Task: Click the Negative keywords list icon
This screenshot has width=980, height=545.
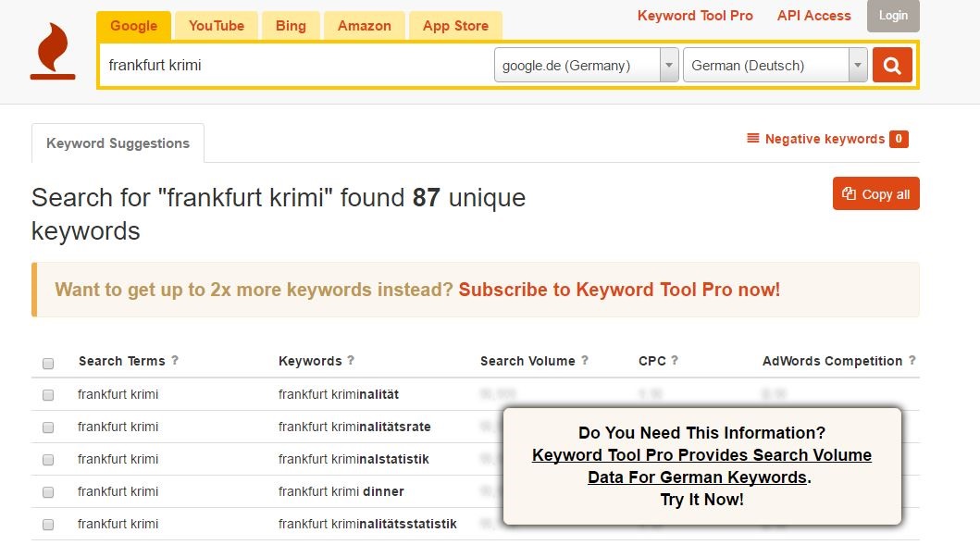Action: click(753, 138)
